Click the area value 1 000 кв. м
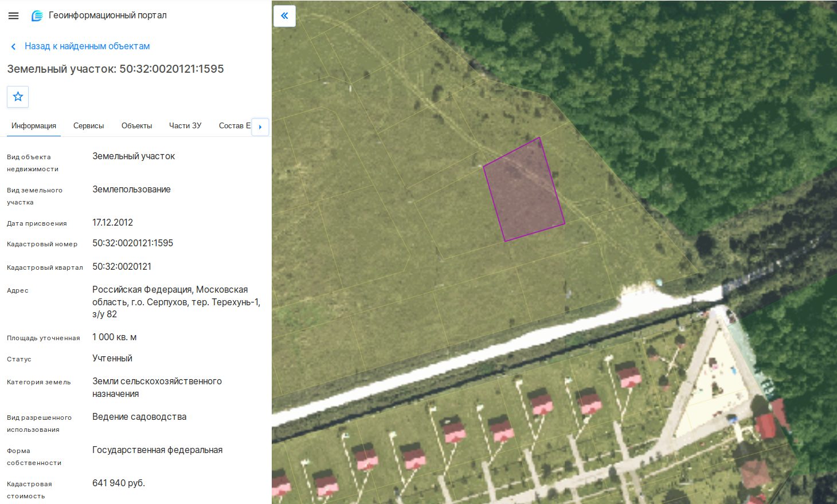 tap(114, 337)
